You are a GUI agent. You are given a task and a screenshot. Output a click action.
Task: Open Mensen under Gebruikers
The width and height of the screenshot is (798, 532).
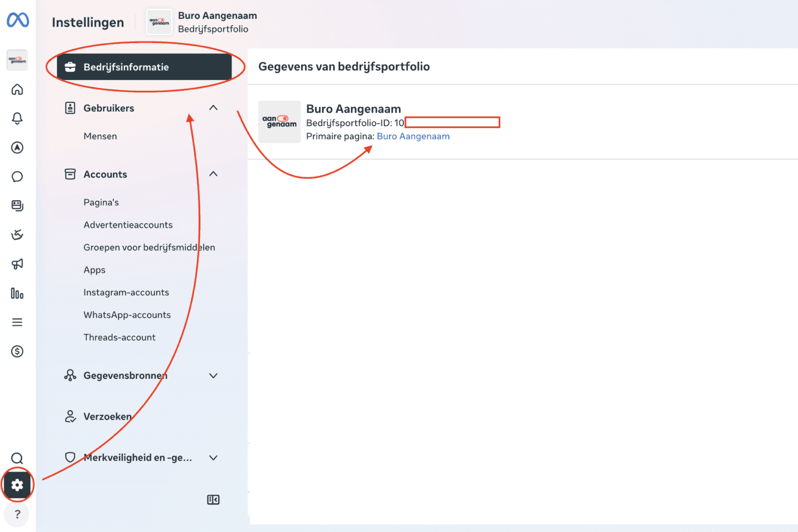click(100, 136)
